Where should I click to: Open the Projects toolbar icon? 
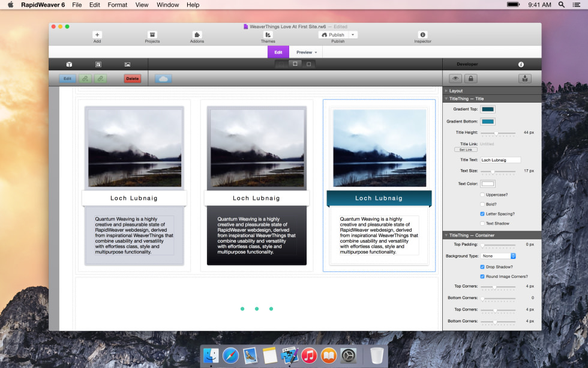click(x=152, y=35)
